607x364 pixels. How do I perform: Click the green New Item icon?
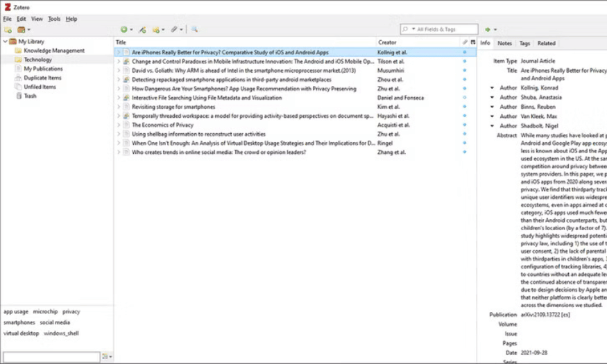[124, 29]
